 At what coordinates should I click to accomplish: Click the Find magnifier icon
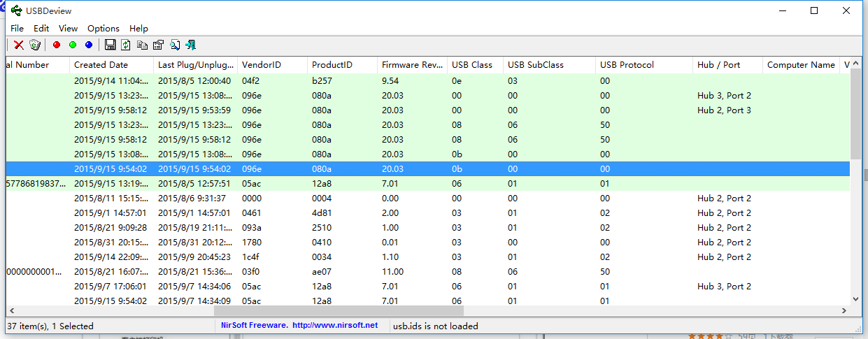[174, 45]
